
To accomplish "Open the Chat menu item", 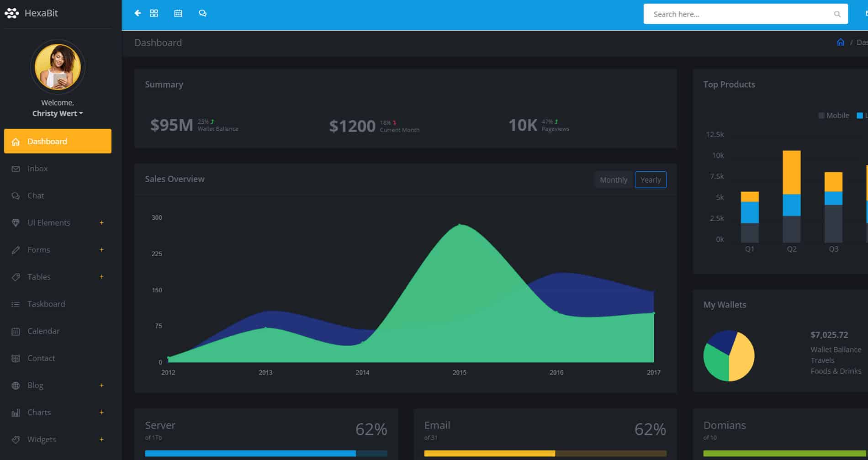I will pos(58,196).
